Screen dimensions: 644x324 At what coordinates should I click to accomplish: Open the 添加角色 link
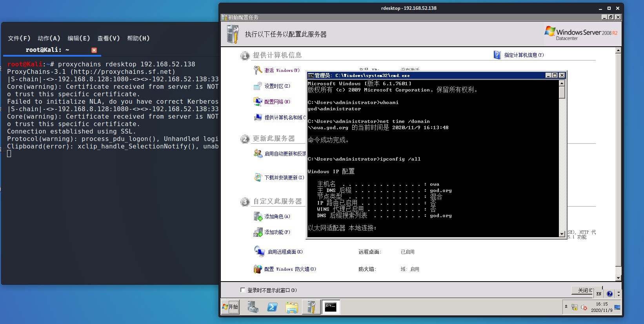[277, 216]
